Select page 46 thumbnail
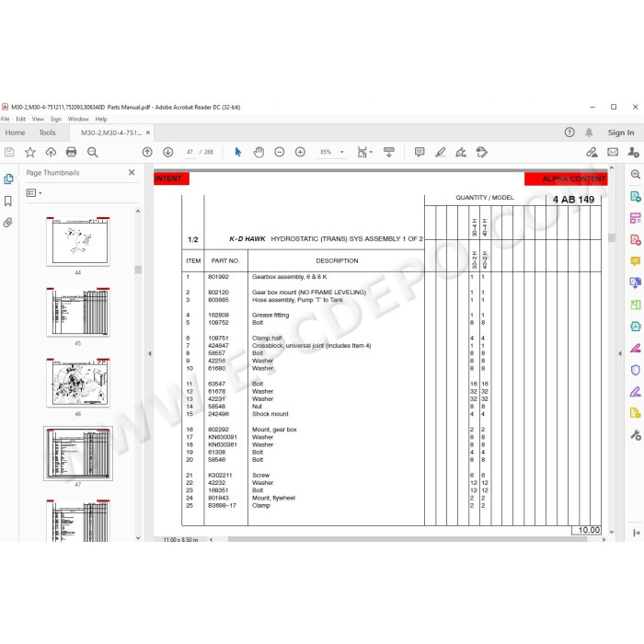Viewport: 644px width, 644px height. (x=78, y=383)
